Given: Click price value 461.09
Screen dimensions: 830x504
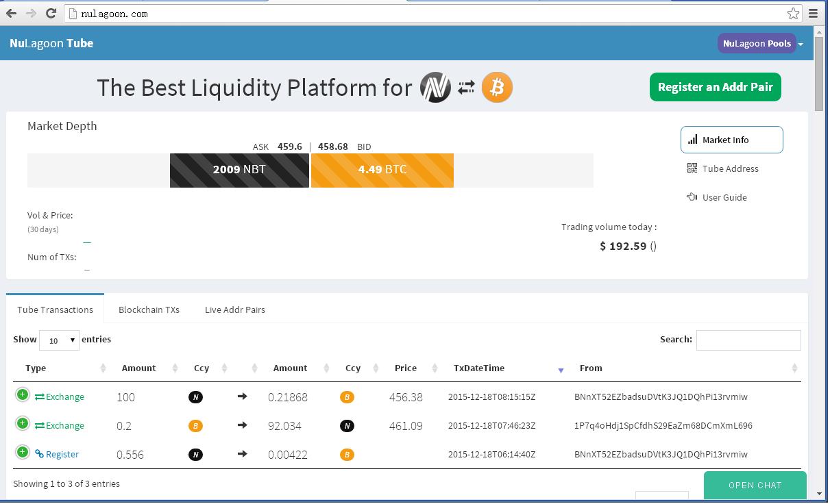Looking at the screenshot, I should coord(406,426).
